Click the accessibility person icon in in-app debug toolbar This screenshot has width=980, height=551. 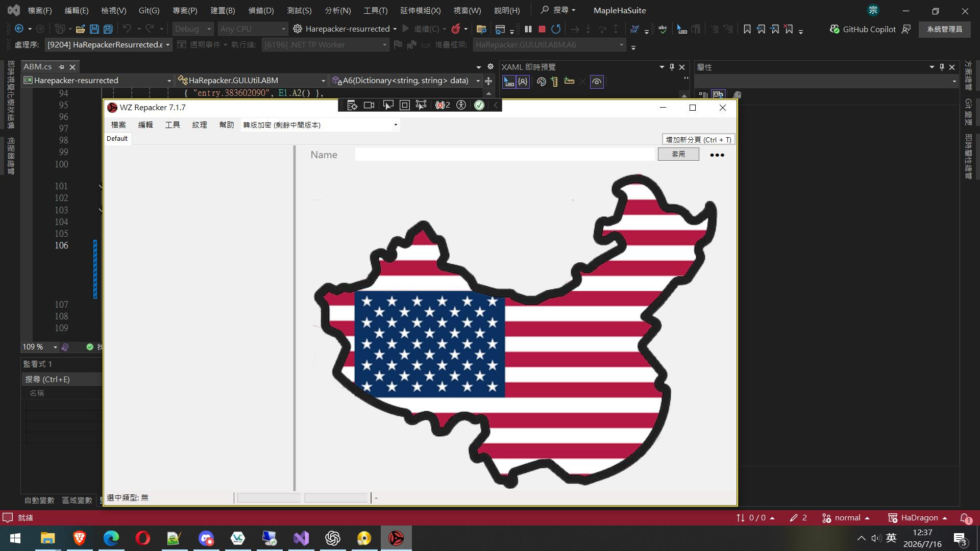coord(461,105)
